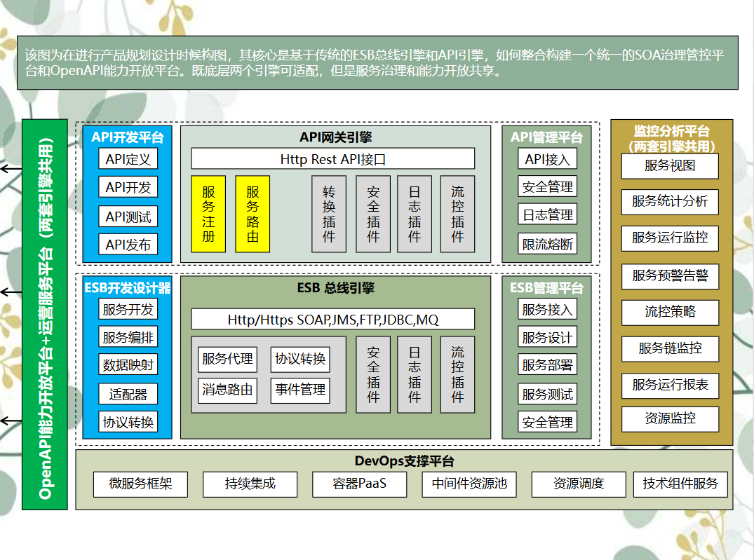
Task: Click 日志插件 in the API网关引擎 section
Action: pyautogui.click(x=415, y=214)
